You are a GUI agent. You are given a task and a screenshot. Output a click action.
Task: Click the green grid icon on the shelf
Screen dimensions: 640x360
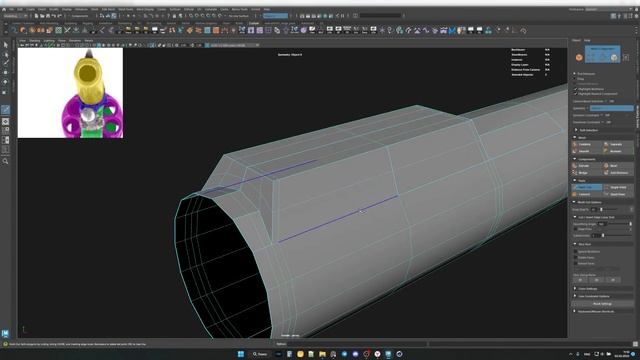click(59, 30)
